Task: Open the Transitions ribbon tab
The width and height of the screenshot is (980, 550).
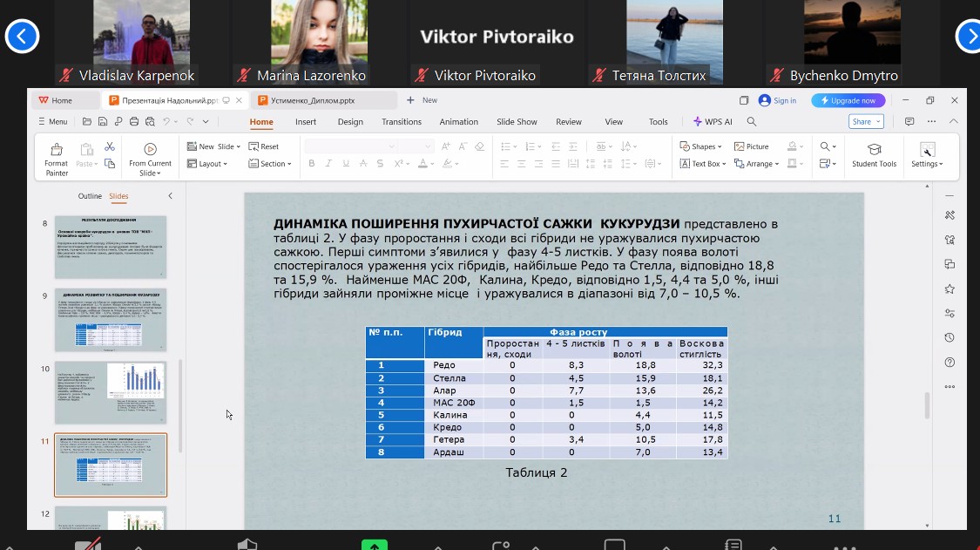Action: coord(402,121)
